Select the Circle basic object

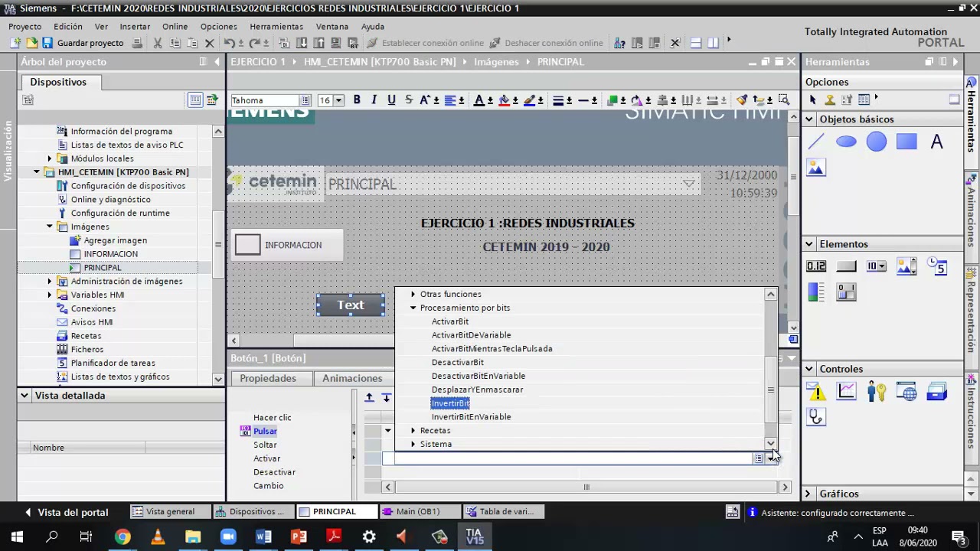coord(877,142)
